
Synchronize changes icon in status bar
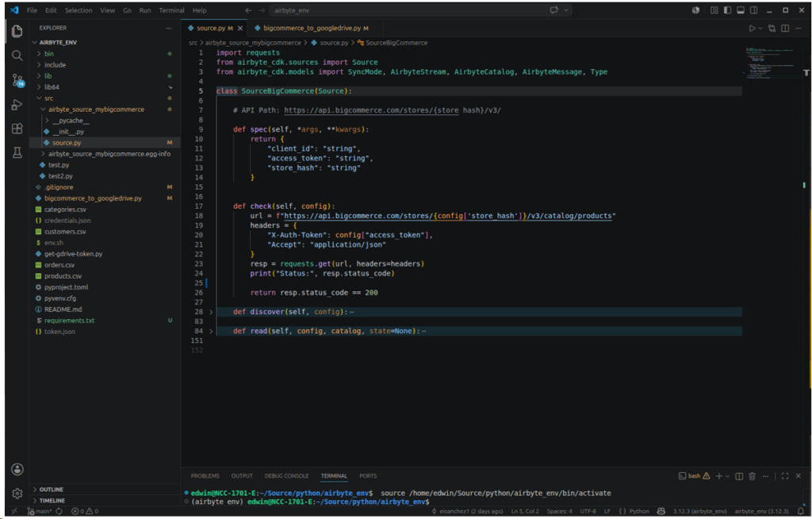(x=59, y=511)
